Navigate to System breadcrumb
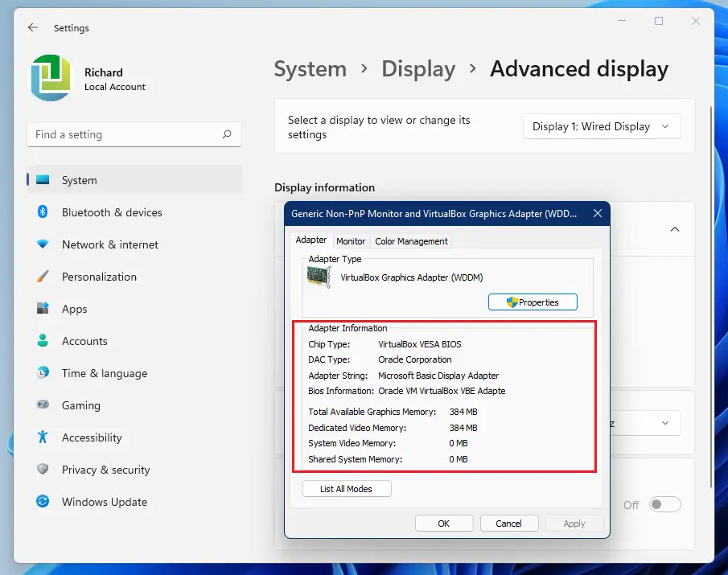 [311, 69]
